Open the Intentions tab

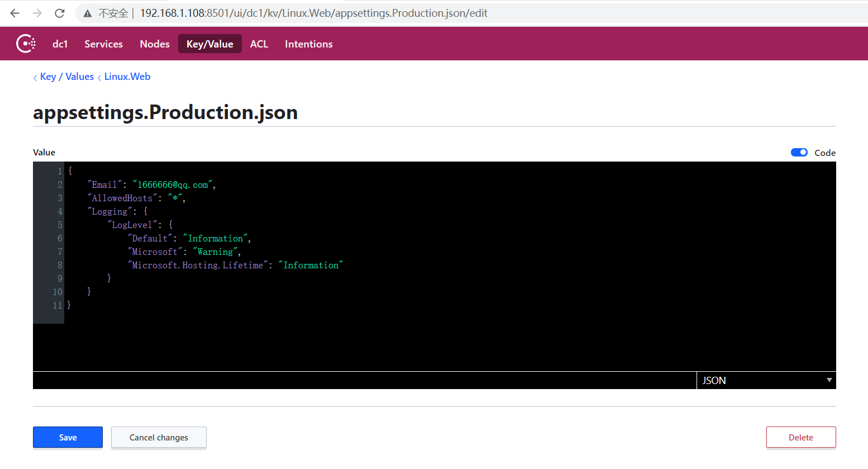[x=309, y=44]
